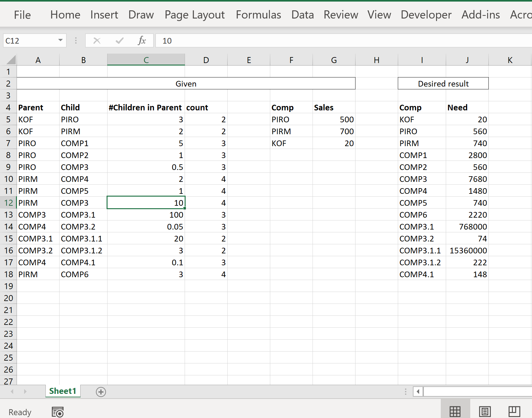Click the 'Desired result' cell
The width and height of the screenshot is (532, 418).
[443, 84]
